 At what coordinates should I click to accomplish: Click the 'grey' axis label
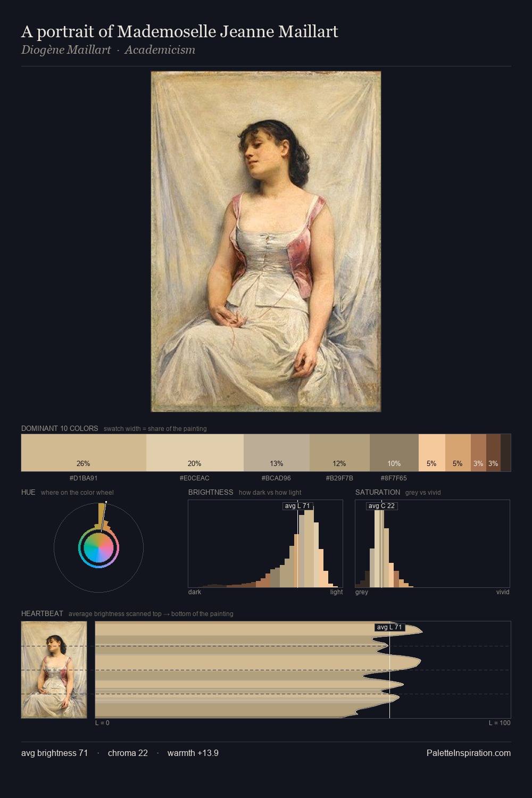pyautogui.click(x=362, y=592)
